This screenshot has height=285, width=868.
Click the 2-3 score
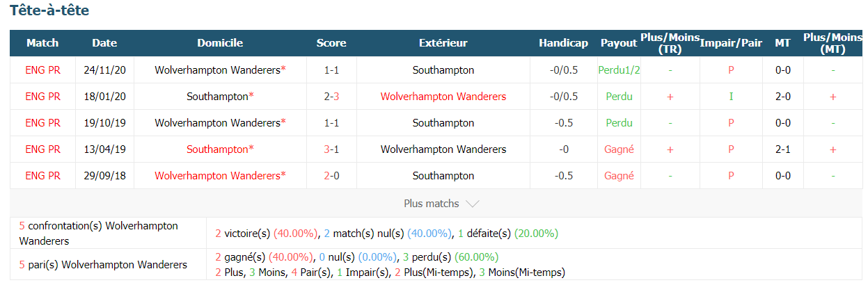click(331, 97)
